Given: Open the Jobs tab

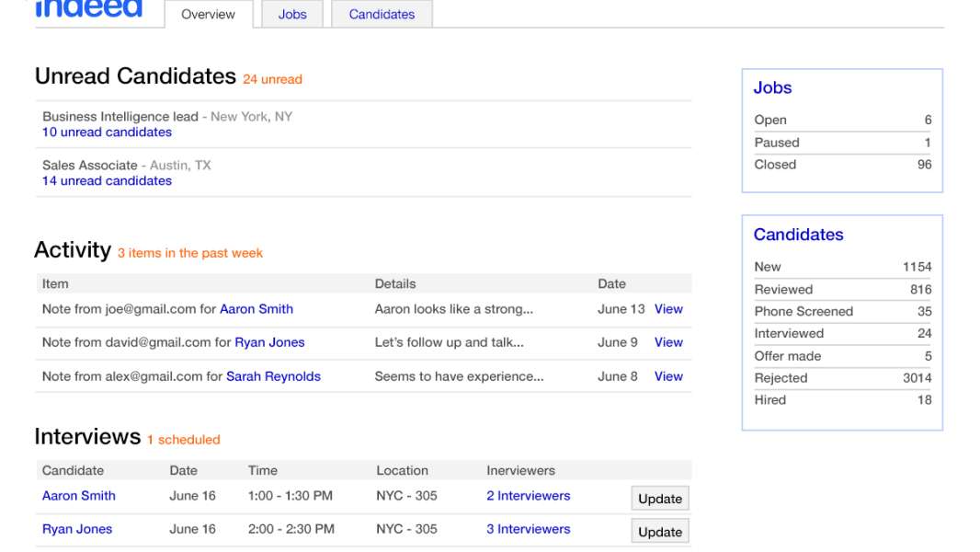Looking at the screenshot, I should [292, 15].
